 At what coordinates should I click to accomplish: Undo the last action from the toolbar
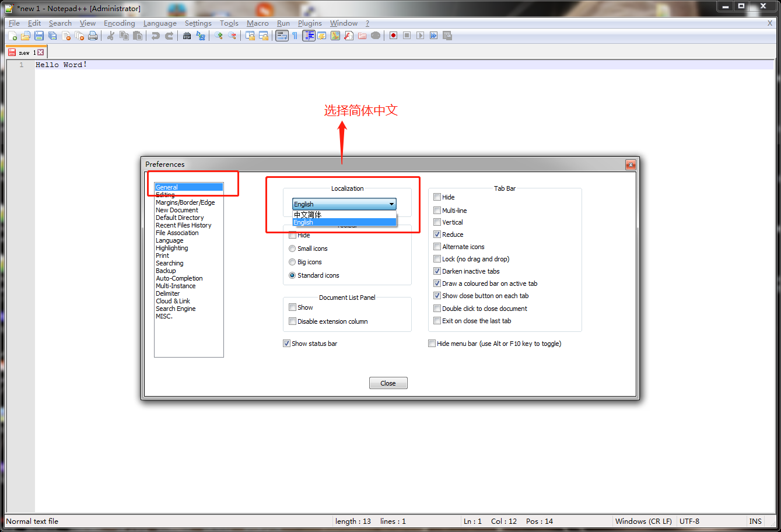pos(156,36)
